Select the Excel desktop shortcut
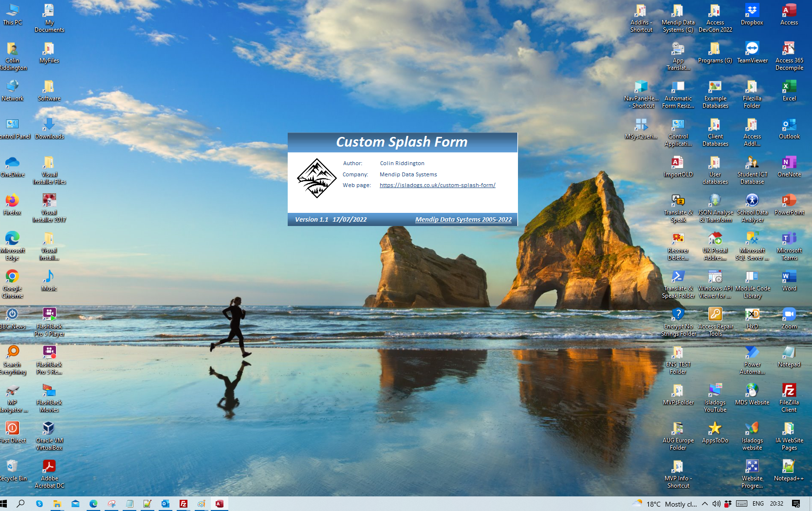Viewport: 812px width, 511px height. pos(789,91)
